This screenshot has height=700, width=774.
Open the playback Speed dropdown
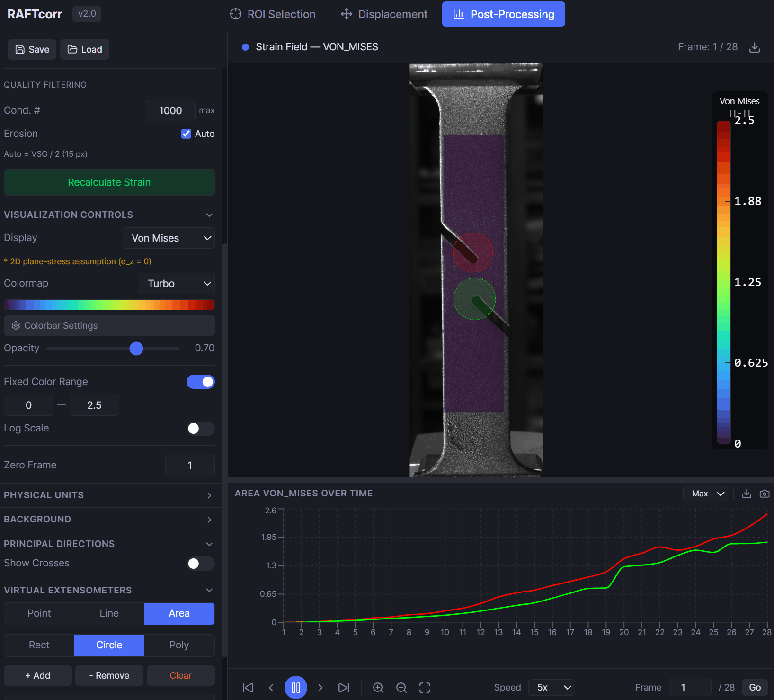[x=552, y=688]
